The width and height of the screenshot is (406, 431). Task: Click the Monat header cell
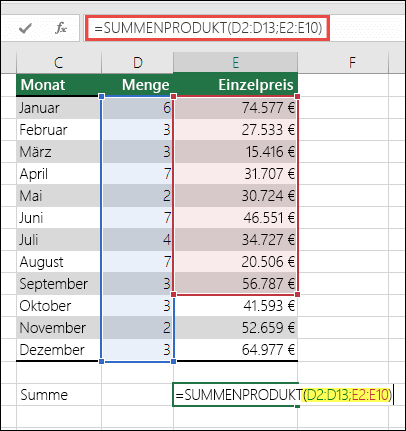[x=59, y=85]
